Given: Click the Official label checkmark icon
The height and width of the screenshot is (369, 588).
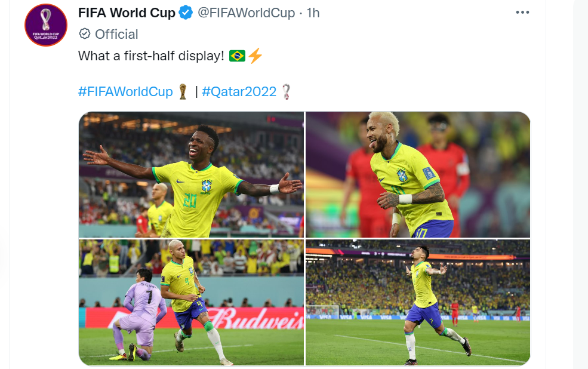Looking at the screenshot, I should pyautogui.click(x=85, y=34).
